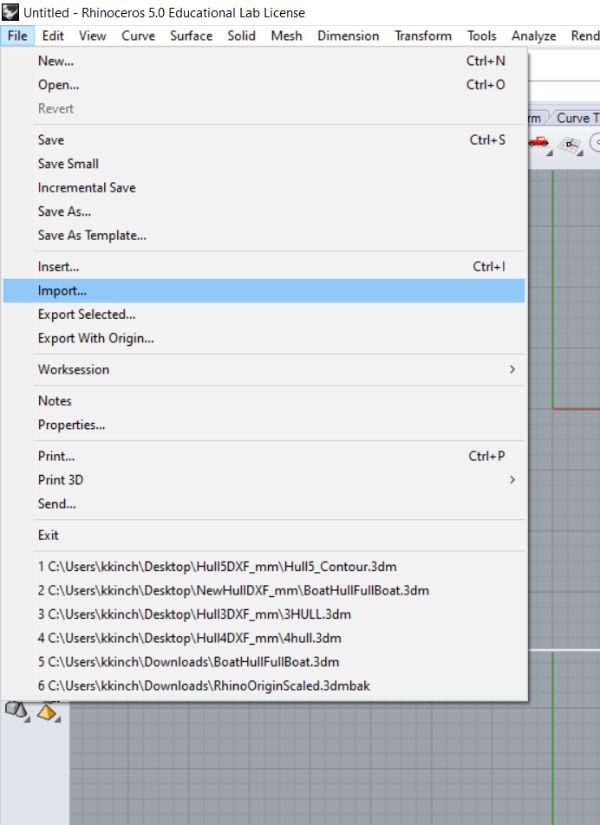The image size is (600, 825).
Task: Switch to the Curve T toolbar tab
Action: [576, 118]
